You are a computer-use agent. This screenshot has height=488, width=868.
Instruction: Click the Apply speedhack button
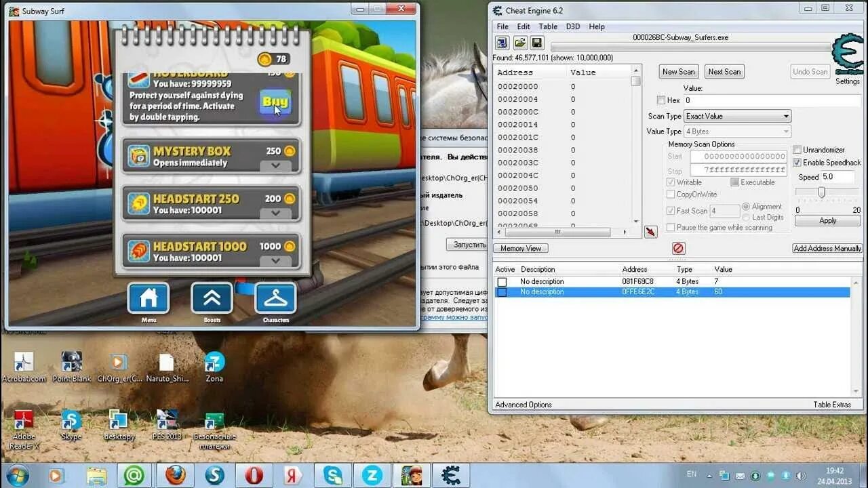(828, 221)
